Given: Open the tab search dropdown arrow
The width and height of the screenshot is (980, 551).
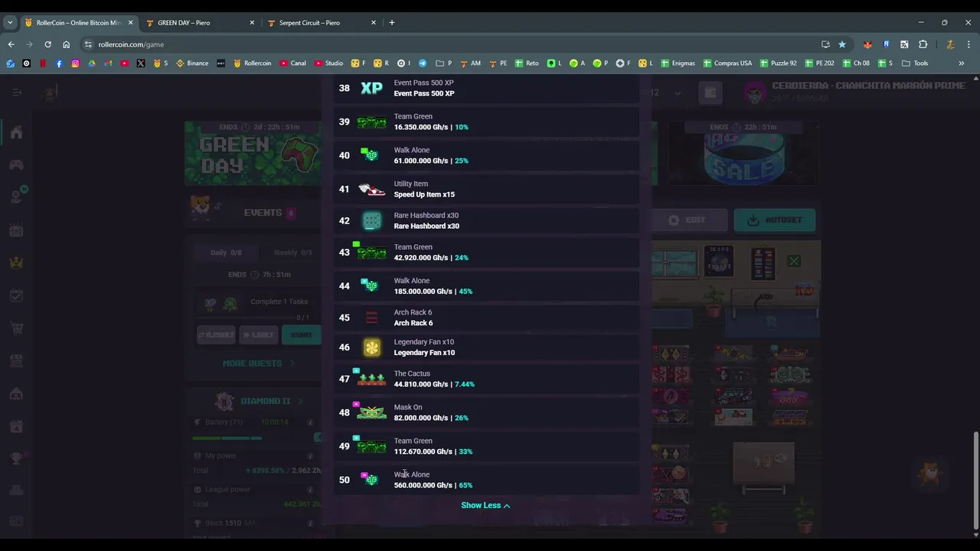Looking at the screenshot, I should (10, 22).
